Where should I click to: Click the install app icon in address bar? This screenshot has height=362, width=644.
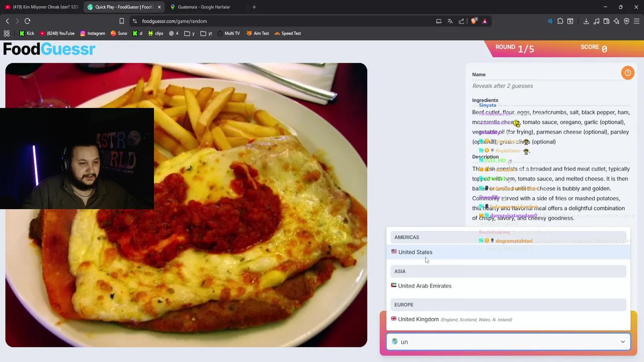[x=439, y=21]
